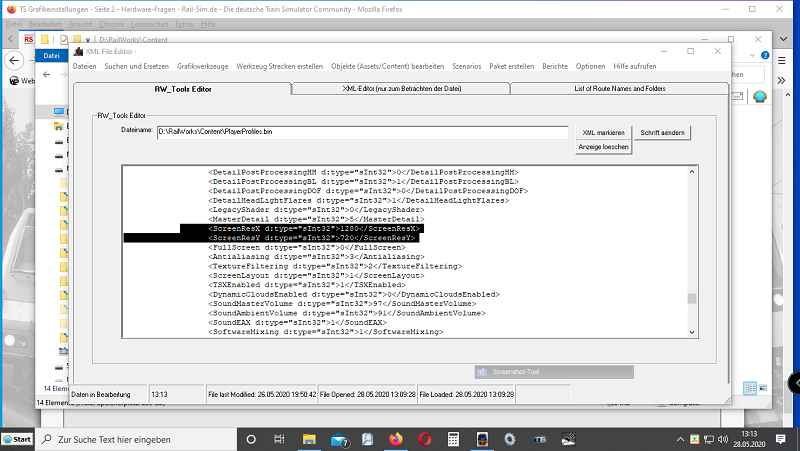Screen dimensions: 800x451
Task: Switch to XML-Editor (nur zum Betrachten) tab
Action: [402, 89]
